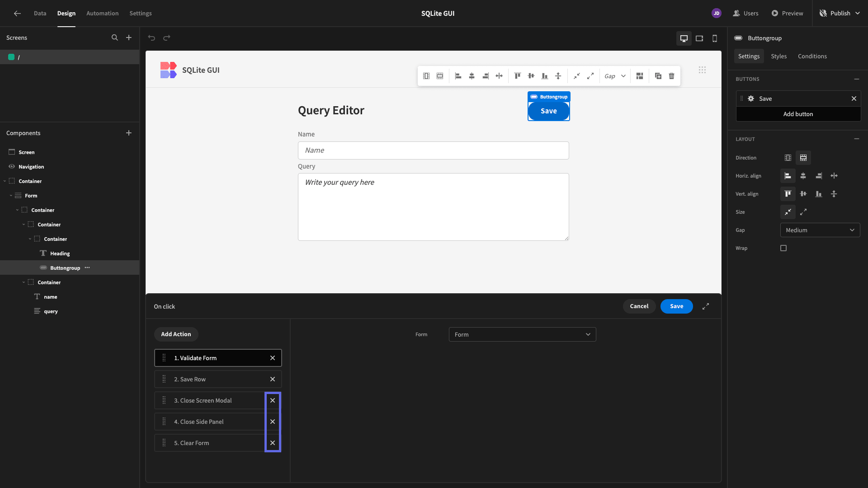Click Cancel in On click drawer
The width and height of the screenshot is (868, 488).
tap(639, 306)
